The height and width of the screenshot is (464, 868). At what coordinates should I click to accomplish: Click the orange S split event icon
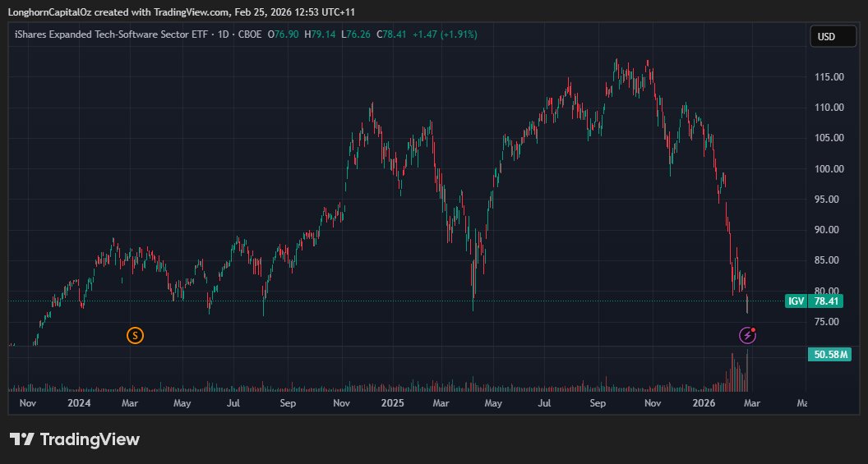pos(135,335)
